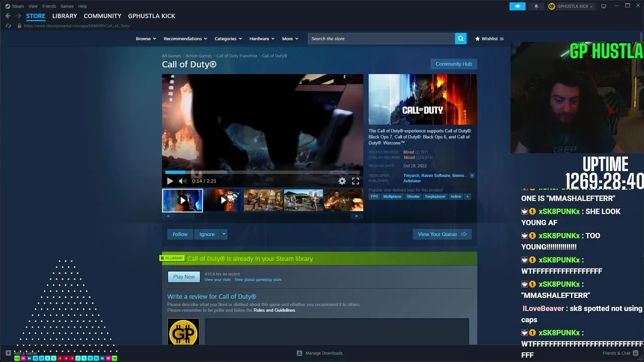The height and width of the screenshot is (362, 644).
Task: Select the first trailer thumbnail
Action: click(x=183, y=200)
